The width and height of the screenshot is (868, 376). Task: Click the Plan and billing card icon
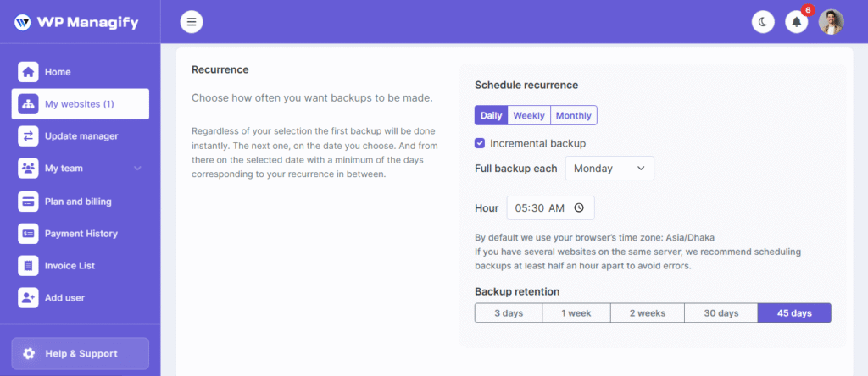[28, 202]
